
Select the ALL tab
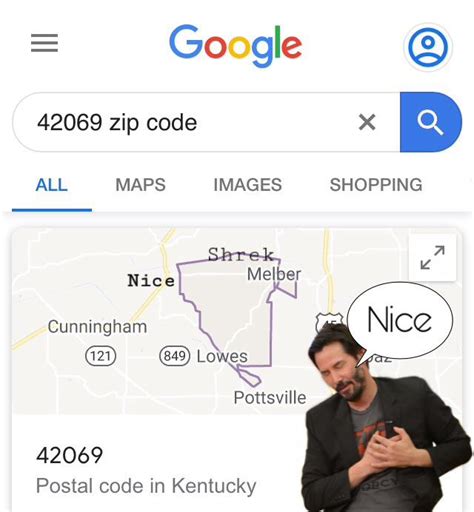52,185
